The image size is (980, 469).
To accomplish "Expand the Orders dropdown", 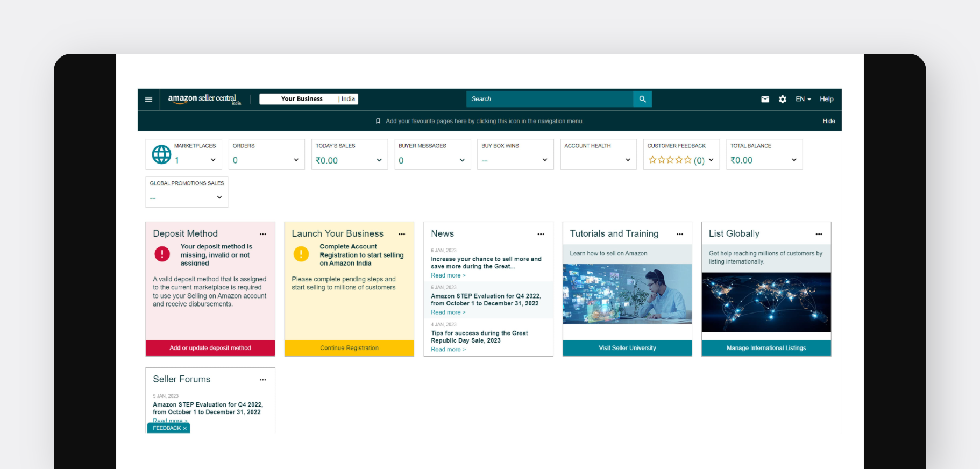I will [x=296, y=160].
